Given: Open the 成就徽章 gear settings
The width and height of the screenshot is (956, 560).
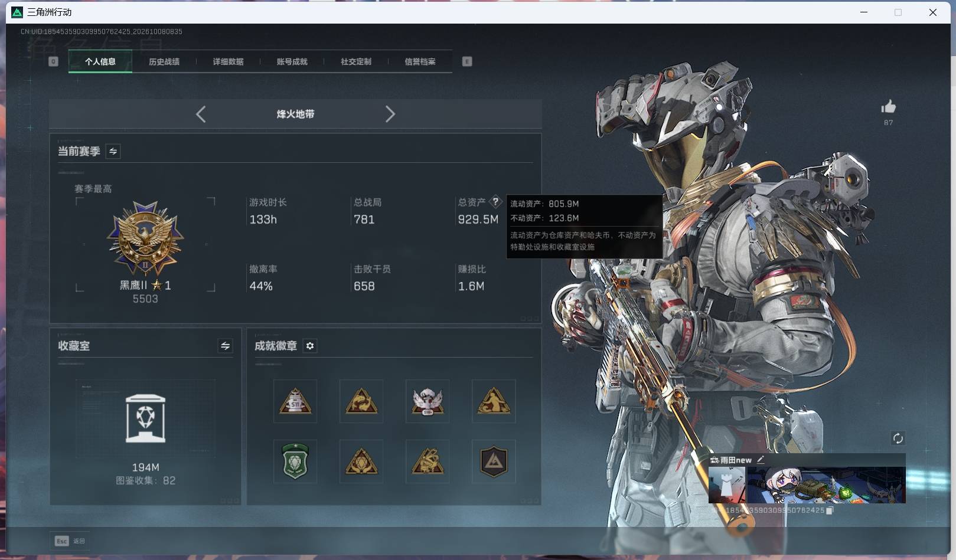Looking at the screenshot, I should [x=310, y=346].
